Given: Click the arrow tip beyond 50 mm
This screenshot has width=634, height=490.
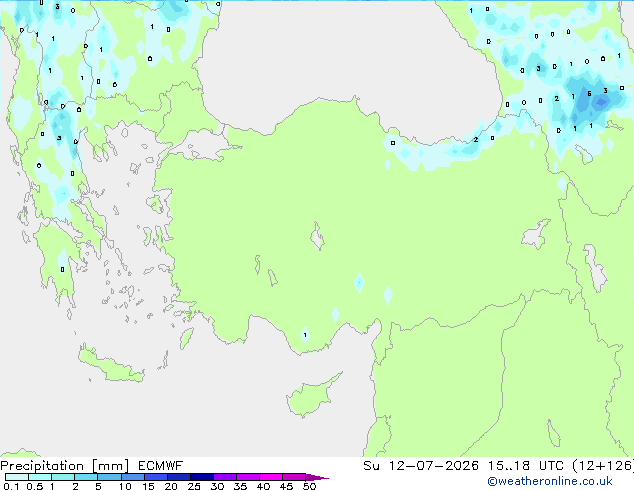Looking at the screenshot, I should (x=317, y=477).
